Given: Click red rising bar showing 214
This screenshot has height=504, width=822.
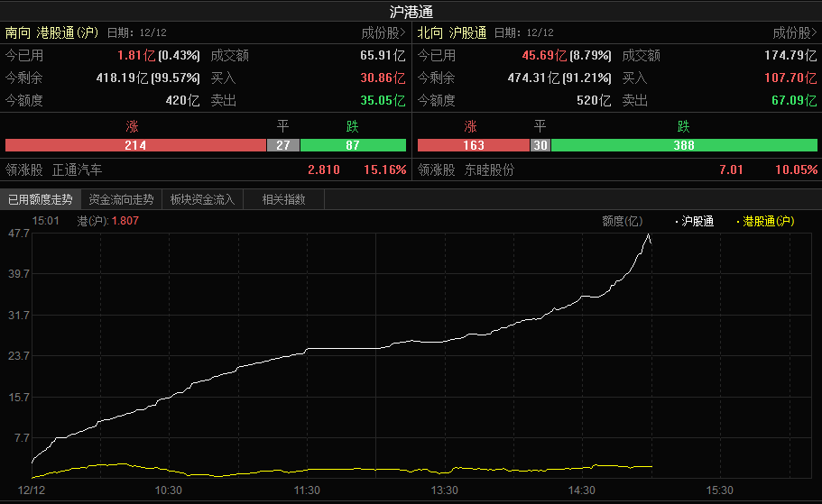Looking at the screenshot, I should coord(135,145).
